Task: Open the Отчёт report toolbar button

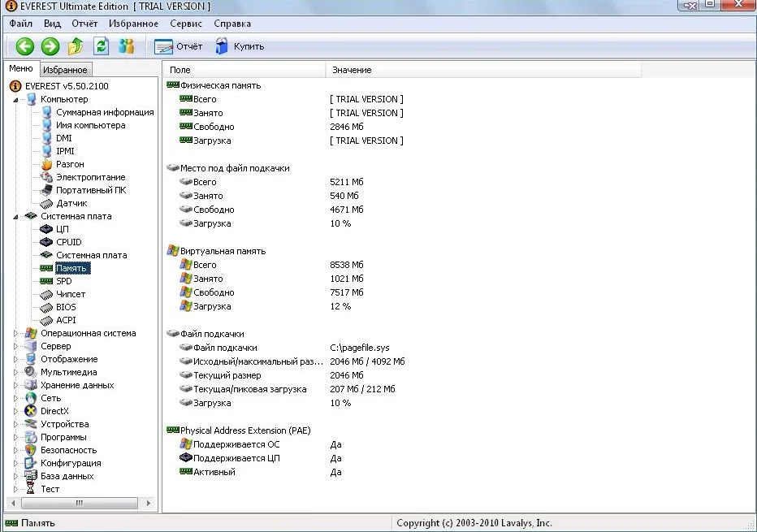Action: click(x=178, y=46)
